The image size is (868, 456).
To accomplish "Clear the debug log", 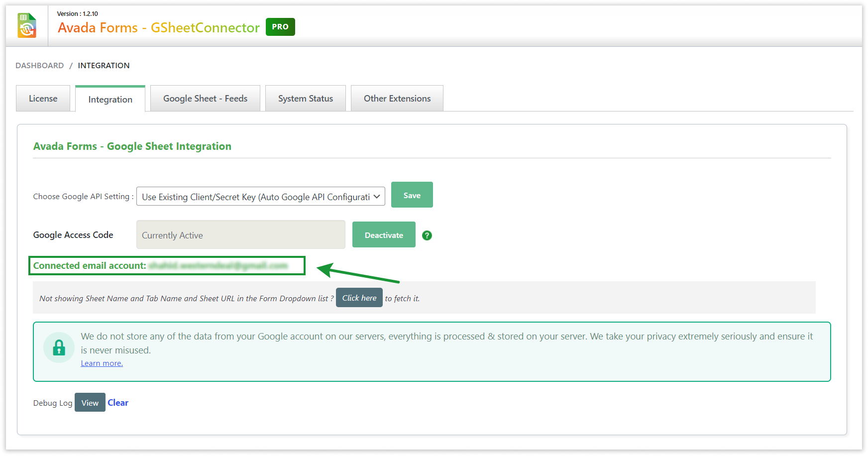I will point(118,403).
